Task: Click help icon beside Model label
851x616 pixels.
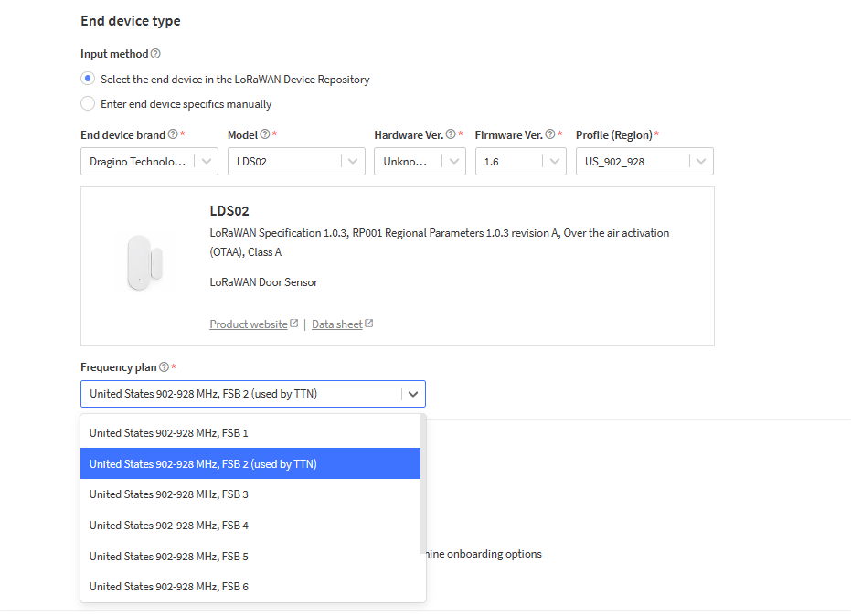Action: (265, 134)
